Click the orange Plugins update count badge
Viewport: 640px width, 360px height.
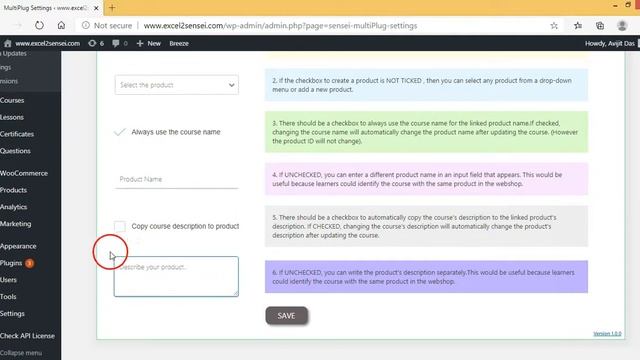click(x=29, y=263)
